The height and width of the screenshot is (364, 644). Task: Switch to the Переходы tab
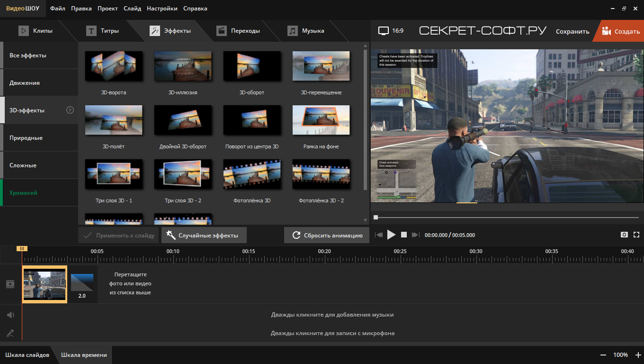(x=238, y=31)
